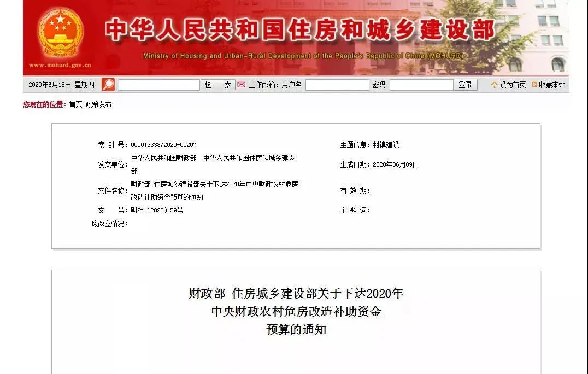Click the set-as-homepage house icon

(x=494, y=85)
